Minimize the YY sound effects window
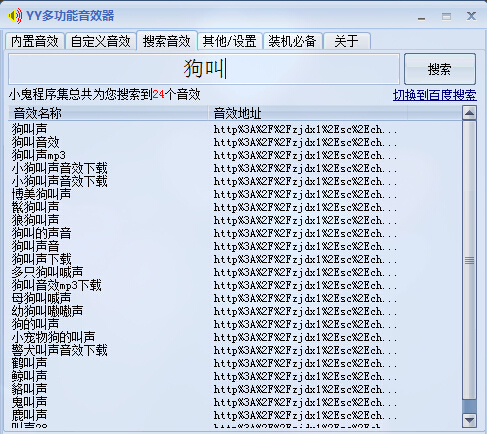The height and width of the screenshot is (434, 487). point(421,17)
